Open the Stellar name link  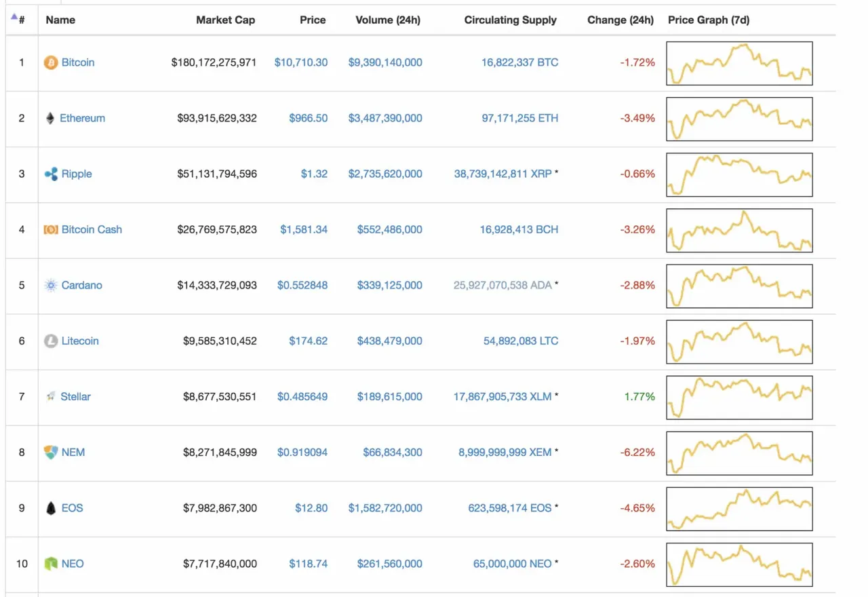coord(75,396)
